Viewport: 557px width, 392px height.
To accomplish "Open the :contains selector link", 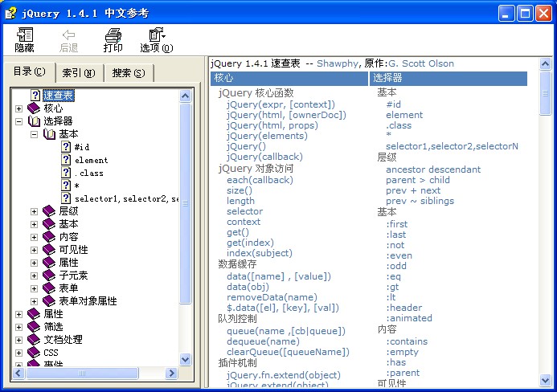I will pos(407,341).
